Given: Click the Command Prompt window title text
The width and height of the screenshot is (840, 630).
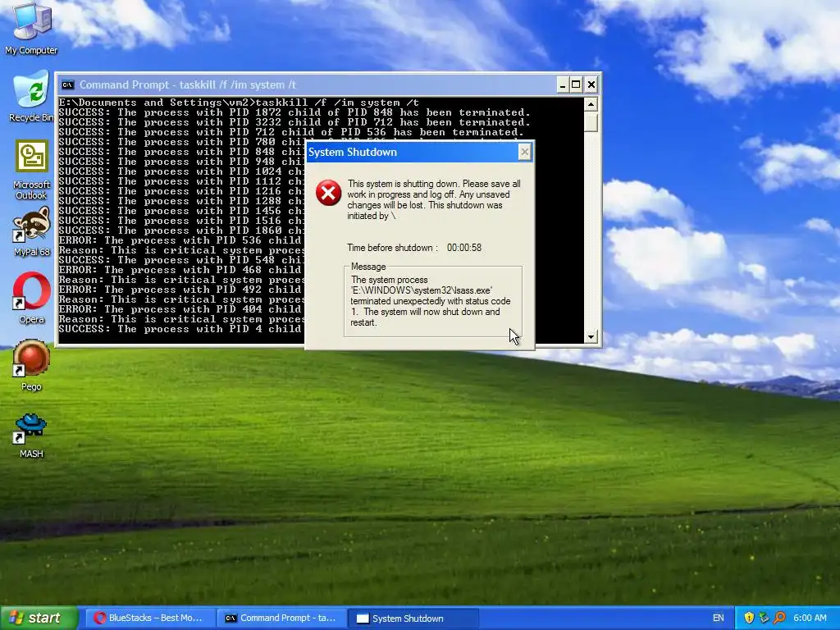Looking at the screenshot, I should pyautogui.click(x=188, y=84).
